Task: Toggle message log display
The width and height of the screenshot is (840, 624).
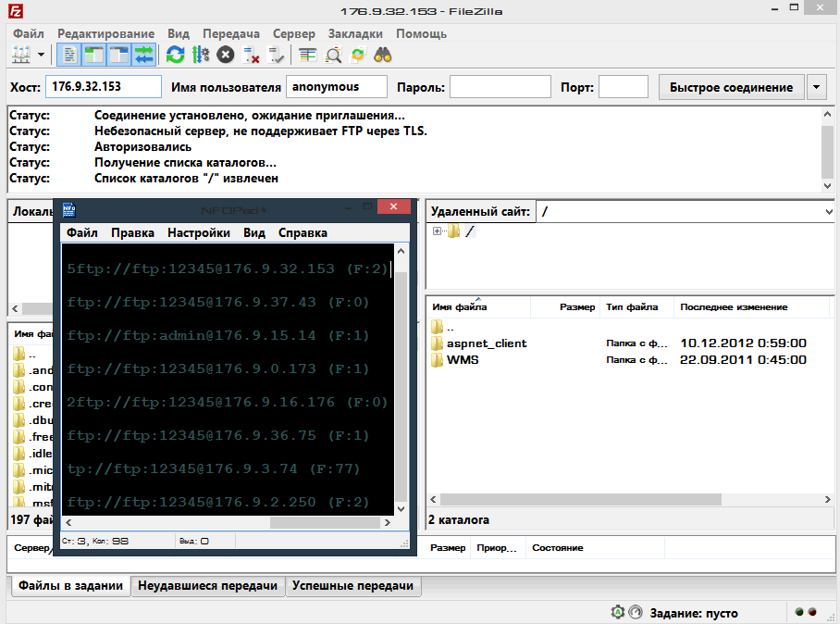Action: coord(68,55)
